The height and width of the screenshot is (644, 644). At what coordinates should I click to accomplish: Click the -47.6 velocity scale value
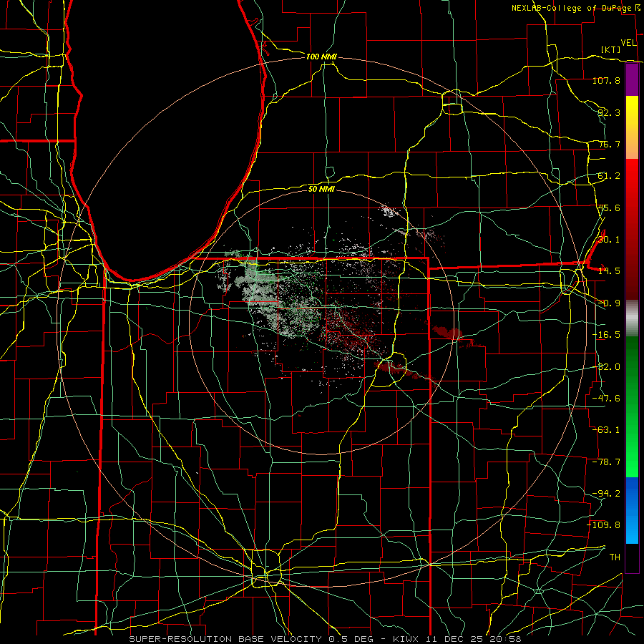click(606, 399)
